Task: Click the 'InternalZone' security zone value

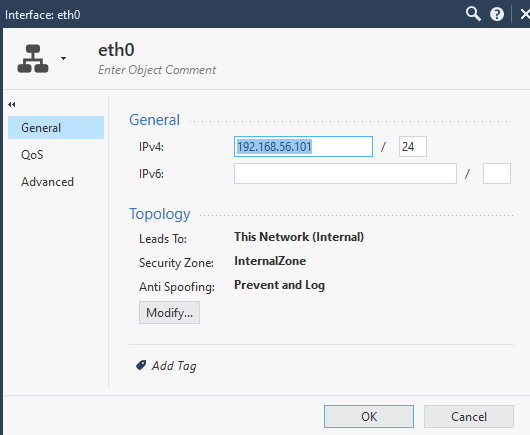Action: (x=270, y=261)
